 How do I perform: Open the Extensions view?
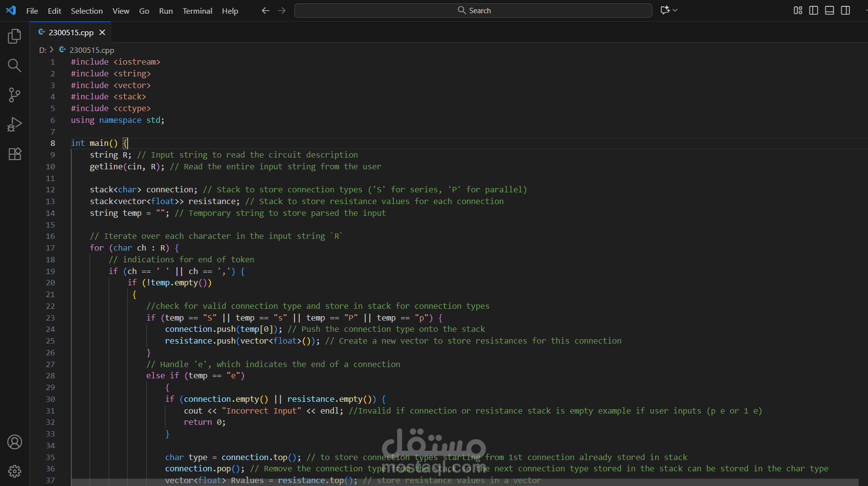15,154
